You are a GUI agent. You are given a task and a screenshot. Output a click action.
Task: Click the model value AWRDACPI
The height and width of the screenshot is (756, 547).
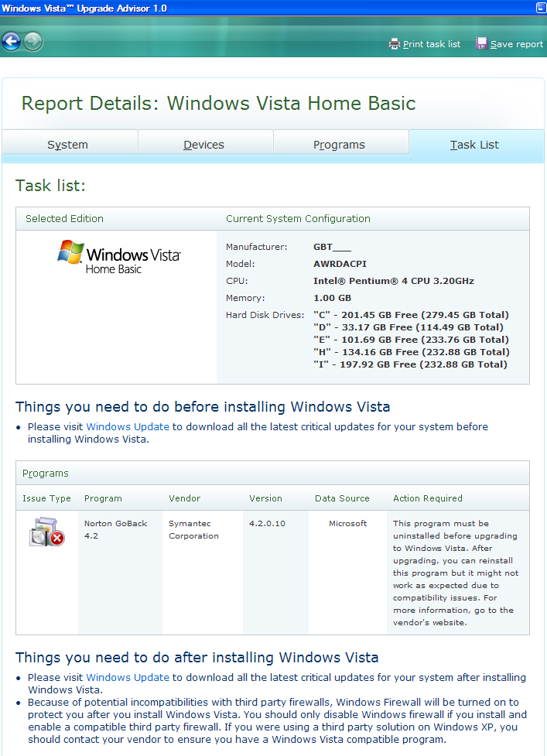[340, 264]
